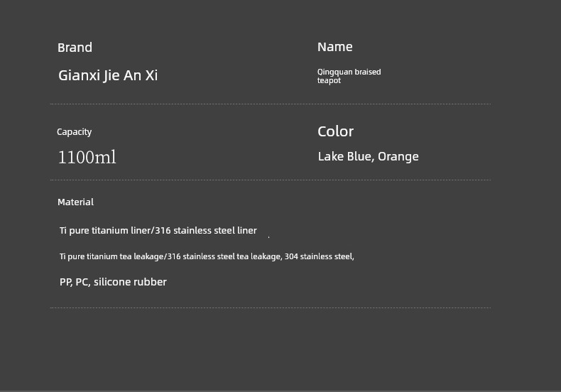Click the words Lake Blue
The width and height of the screenshot is (561, 392).
[345, 157]
